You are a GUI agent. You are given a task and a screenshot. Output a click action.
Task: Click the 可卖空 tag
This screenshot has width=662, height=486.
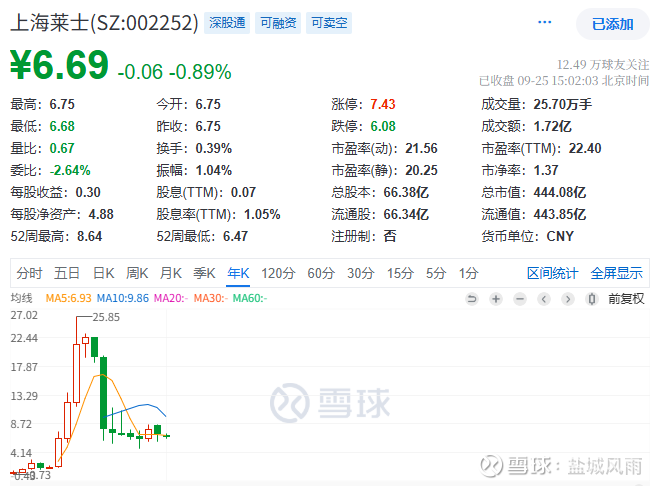[329, 23]
